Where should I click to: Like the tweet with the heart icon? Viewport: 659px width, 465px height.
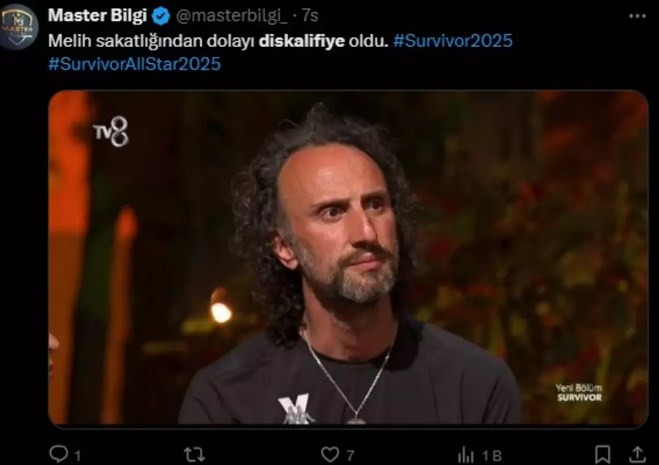330,454
